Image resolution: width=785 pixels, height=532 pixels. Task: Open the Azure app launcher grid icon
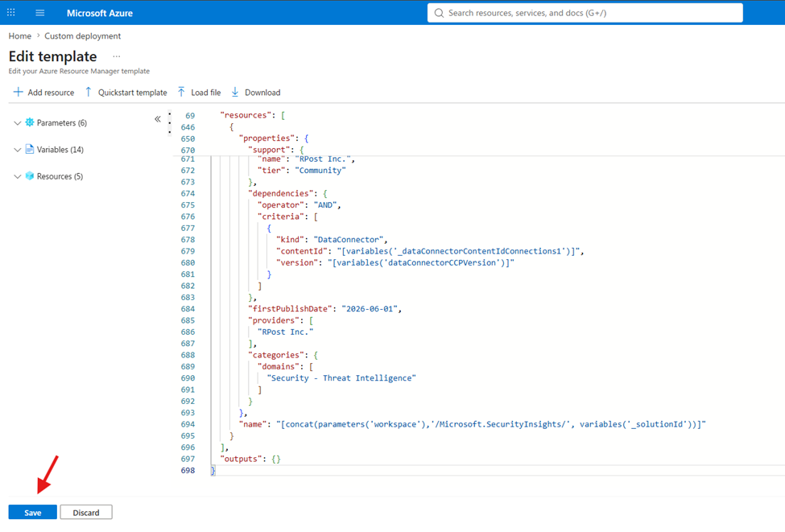coord(11,13)
